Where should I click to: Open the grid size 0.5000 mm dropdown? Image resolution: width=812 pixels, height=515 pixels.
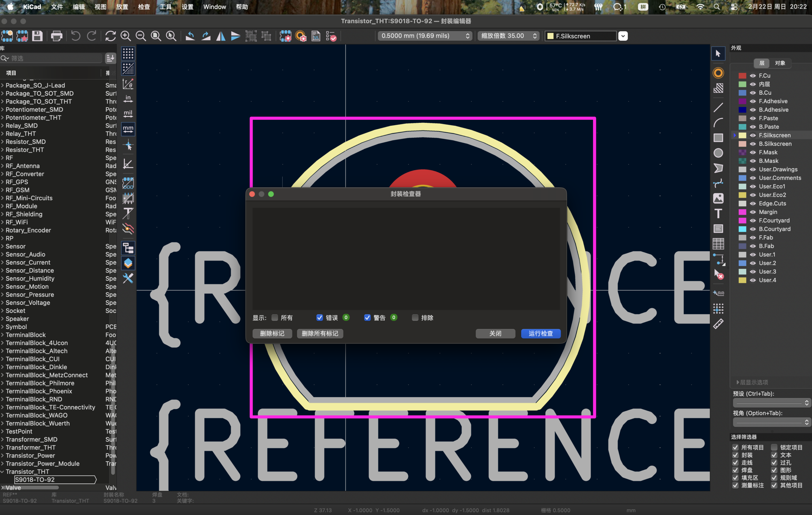[424, 36]
